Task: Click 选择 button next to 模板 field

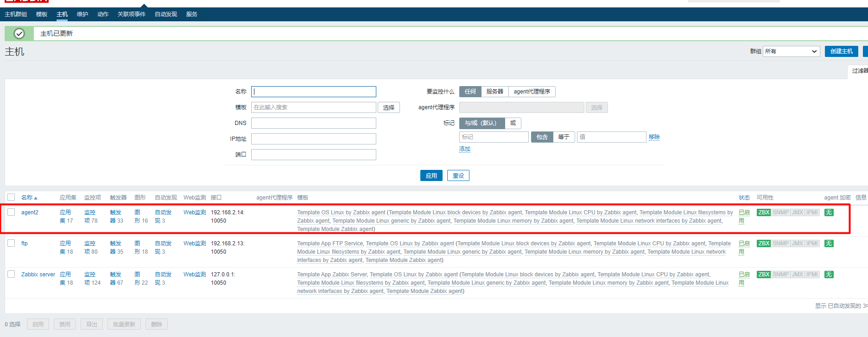Action: tap(389, 107)
